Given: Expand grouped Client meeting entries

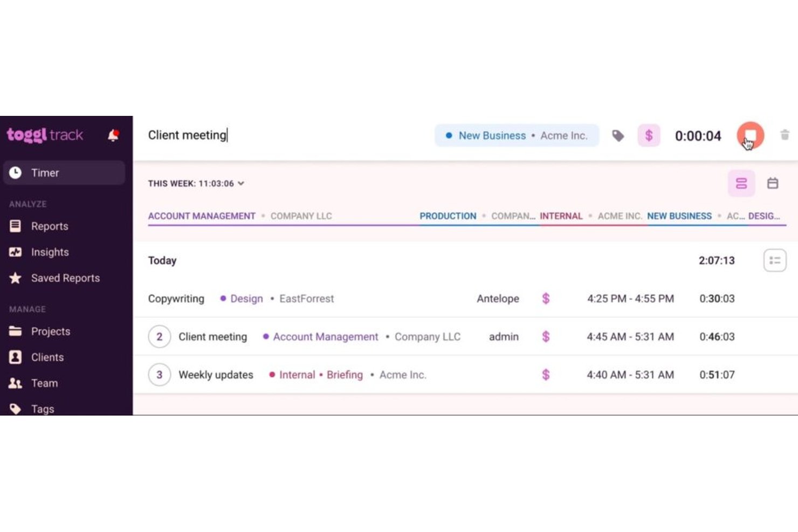Looking at the screenshot, I should (159, 337).
